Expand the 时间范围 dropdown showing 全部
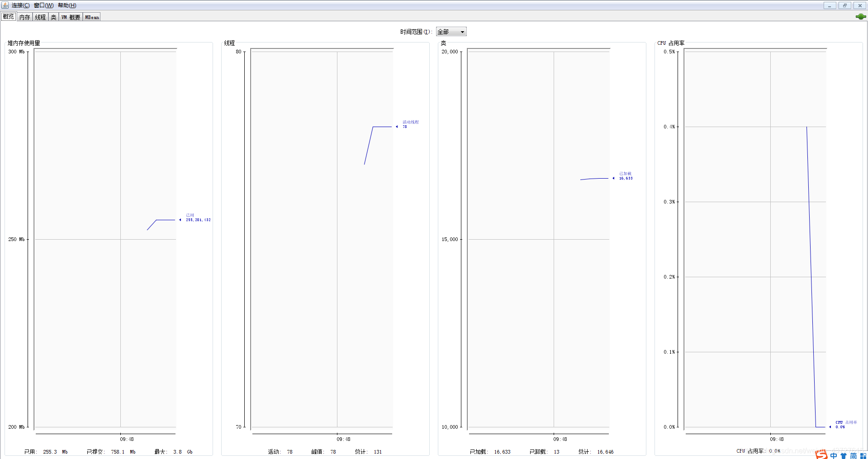The width and height of the screenshot is (868, 459). [451, 32]
